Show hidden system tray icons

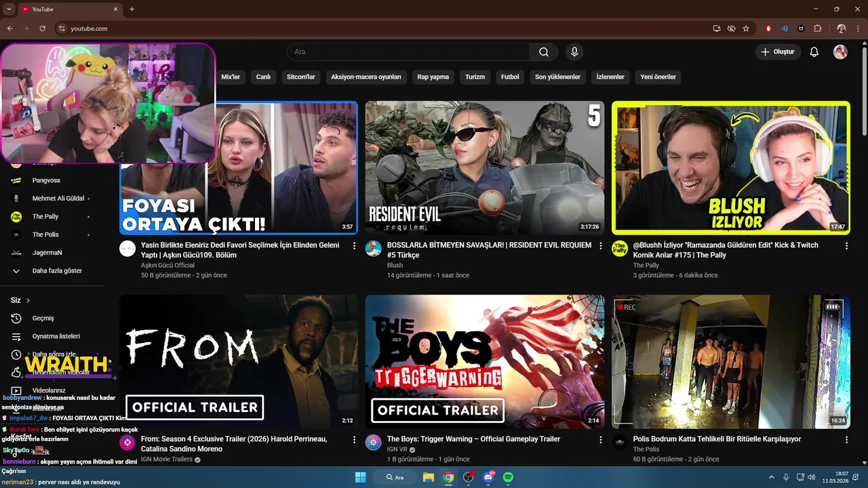point(772,477)
